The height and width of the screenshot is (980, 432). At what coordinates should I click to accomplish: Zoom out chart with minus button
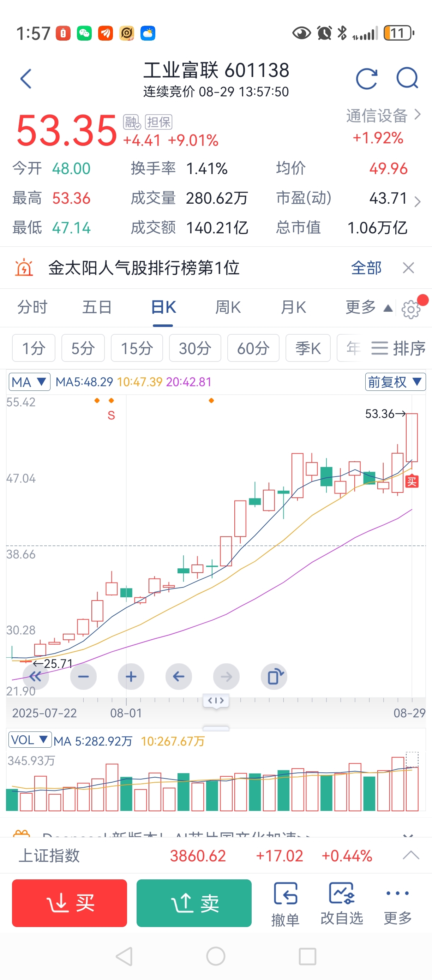click(x=83, y=676)
